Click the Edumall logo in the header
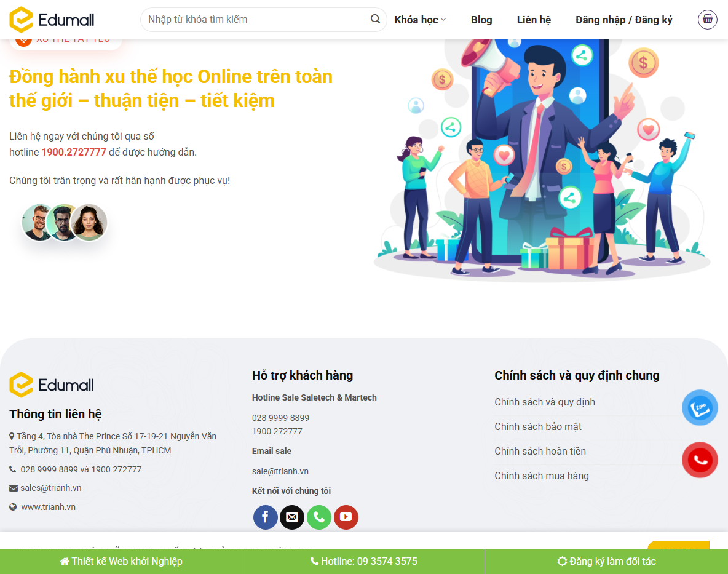The image size is (728, 574). (52, 19)
